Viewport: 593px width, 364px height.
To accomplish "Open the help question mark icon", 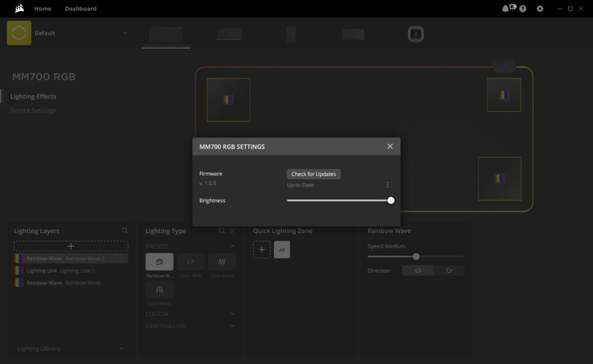I will pyautogui.click(x=522, y=9).
